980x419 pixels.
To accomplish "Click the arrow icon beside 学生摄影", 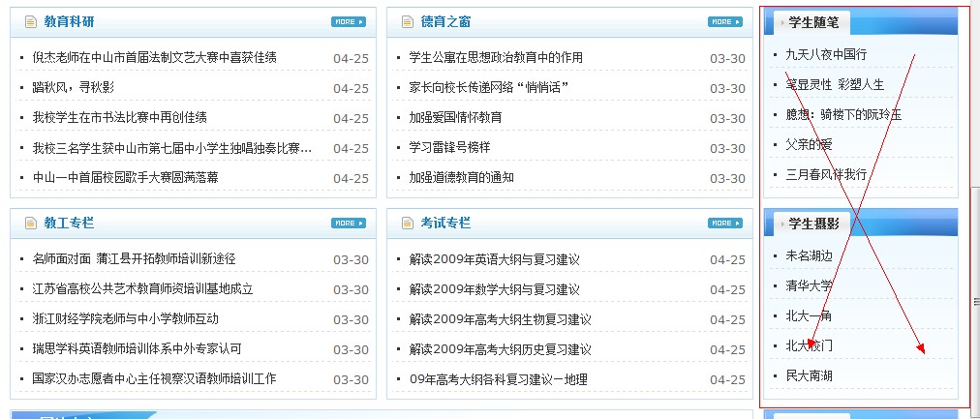I will 782,224.
